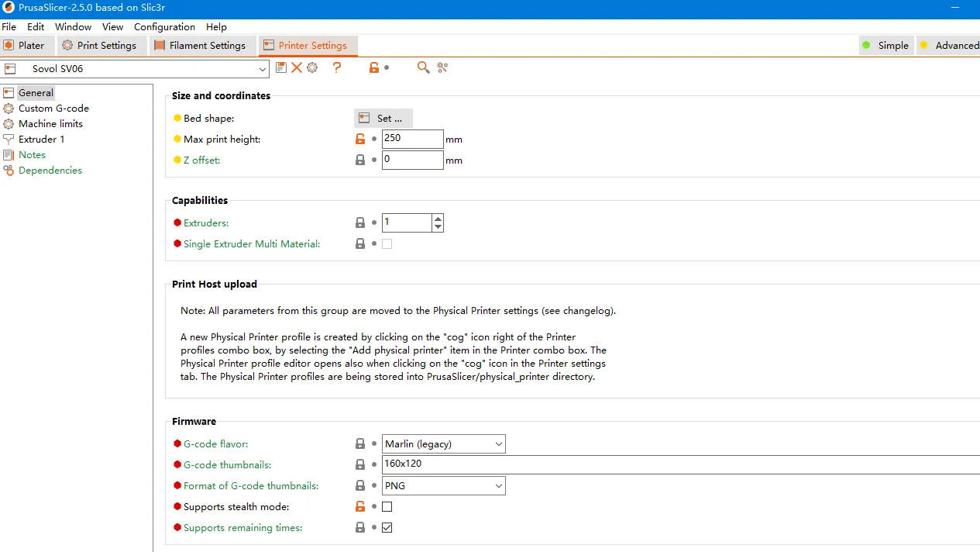Image resolution: width=980 pixels, height=552 pixels.
Task: Click the delete preset X icon
Action: [297, 68]
